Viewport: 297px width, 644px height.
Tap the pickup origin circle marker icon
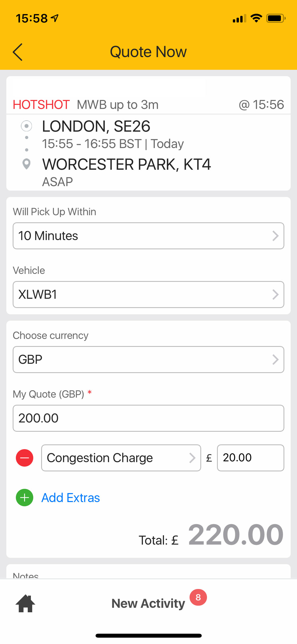[x=26, y=126]
